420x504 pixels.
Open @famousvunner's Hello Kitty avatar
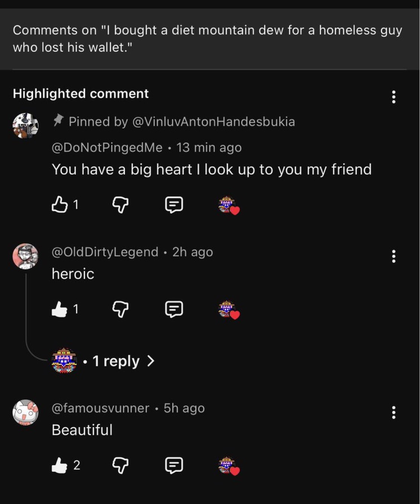[26, 413]
